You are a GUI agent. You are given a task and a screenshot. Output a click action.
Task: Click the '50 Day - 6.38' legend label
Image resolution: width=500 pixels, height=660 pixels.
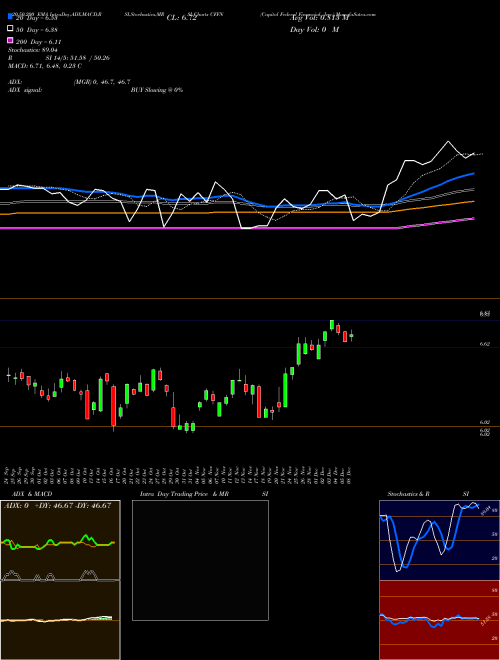37,30
